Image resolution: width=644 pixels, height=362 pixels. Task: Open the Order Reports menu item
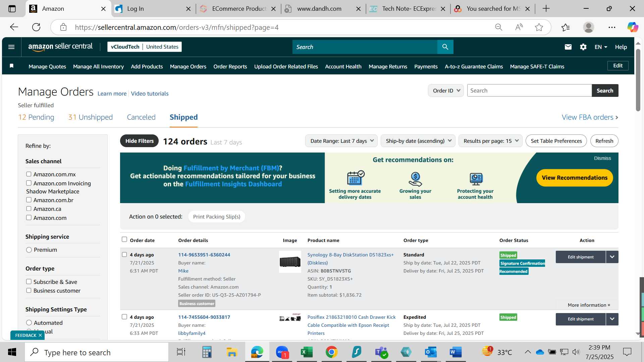pos(230,66)
